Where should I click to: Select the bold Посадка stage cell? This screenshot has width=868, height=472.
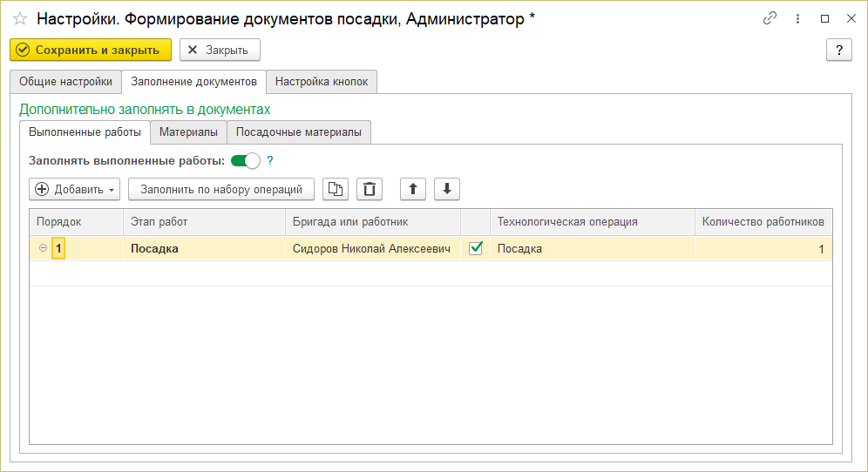click(204, 248)
